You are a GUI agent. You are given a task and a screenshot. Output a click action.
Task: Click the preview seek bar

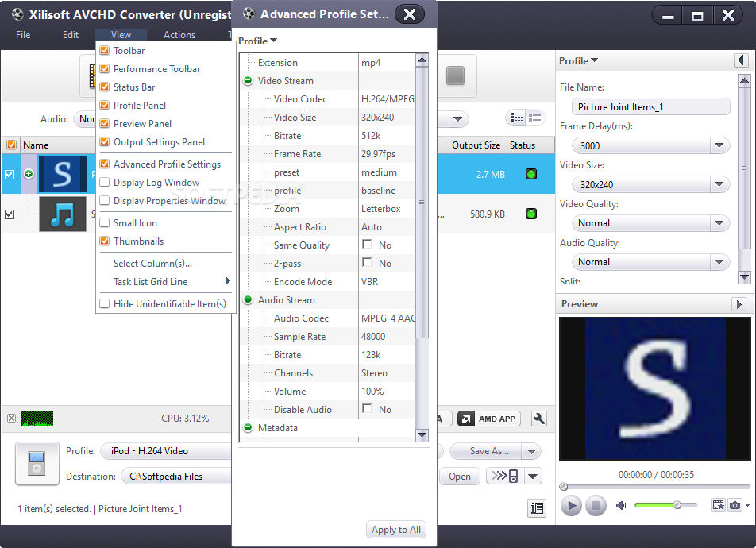tap(655, 487)
